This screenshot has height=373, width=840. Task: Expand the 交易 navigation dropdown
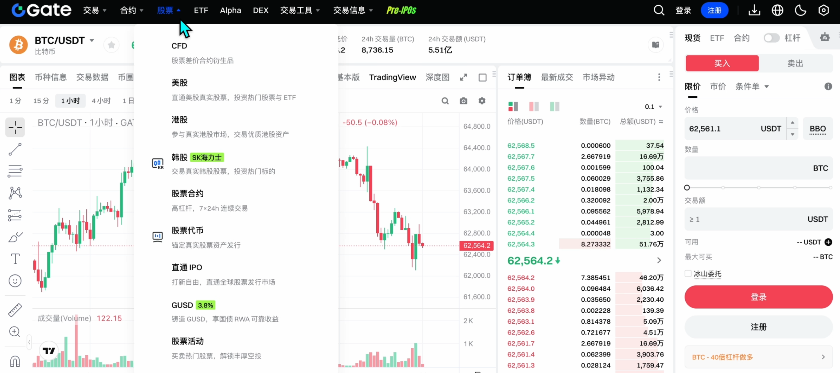(x=95, y=10)
